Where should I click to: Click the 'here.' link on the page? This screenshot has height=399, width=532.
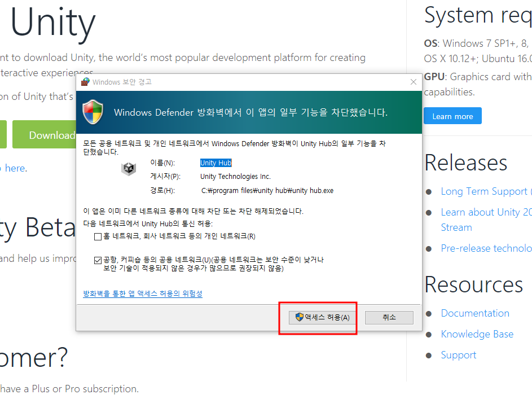coord(16,168)
